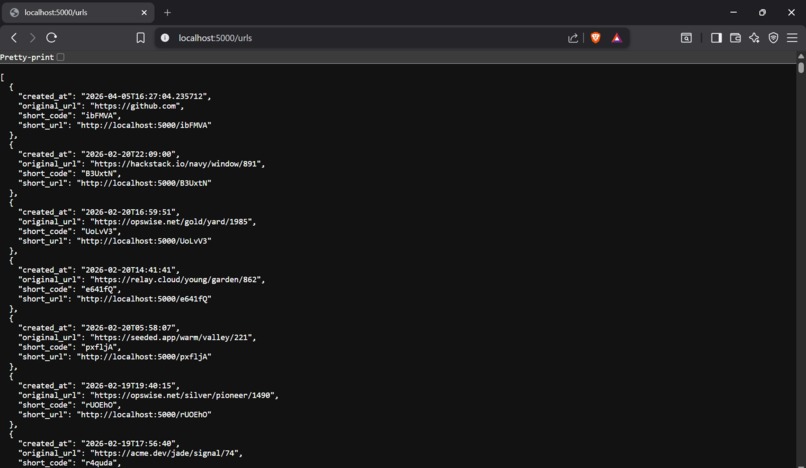Screen dimensions: 806x468
Task: Minimize the browser window
Action: 734,12
